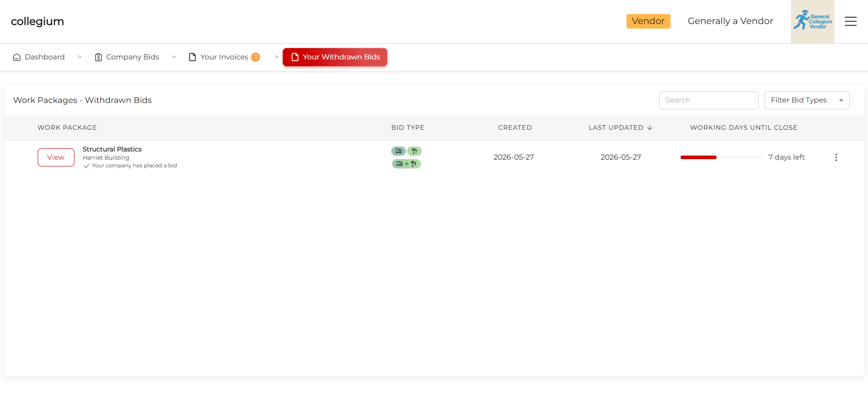The height and width of the screenshot is (395, 868).
Task: Click the combined supply and install badge
Action: coord(406,164)
